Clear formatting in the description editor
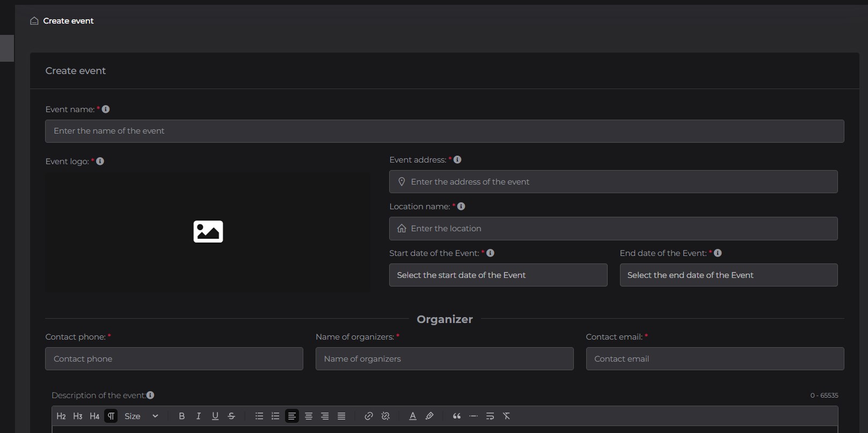Screen dimensions: 868x433 click(x=506, y=416)
